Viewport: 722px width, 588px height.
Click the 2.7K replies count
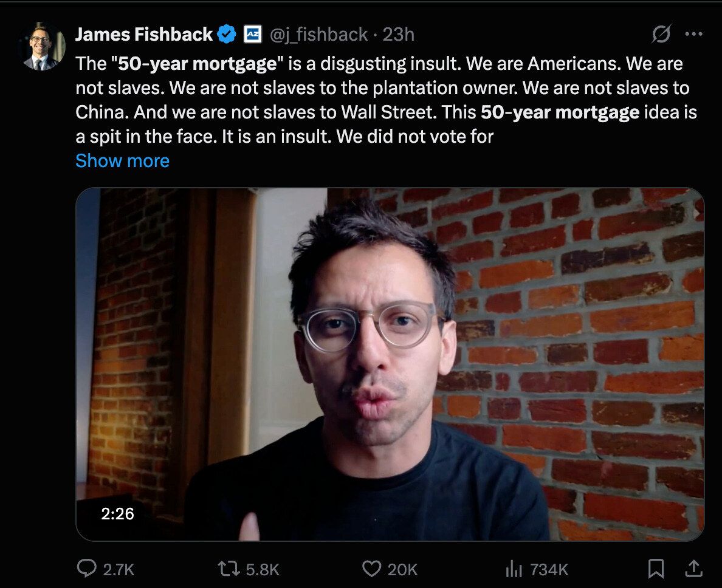pyautogui.click(x=119, y=570)
